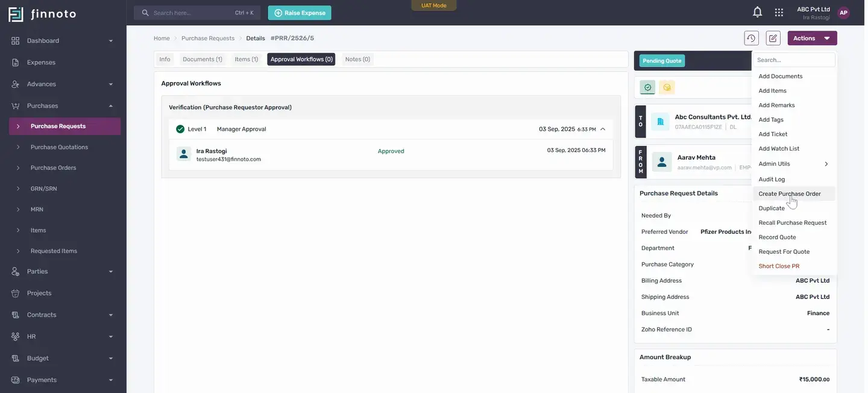Screen dimensions: 868x393
Task: Expand the HR menu arrow
Action: point(110,337)
